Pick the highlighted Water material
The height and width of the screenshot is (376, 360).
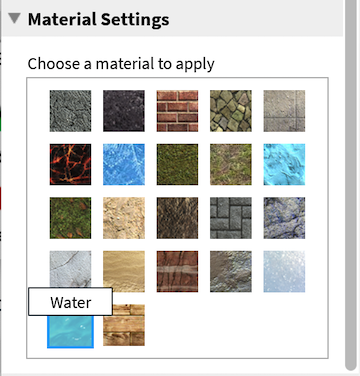(x=70, y=332)
